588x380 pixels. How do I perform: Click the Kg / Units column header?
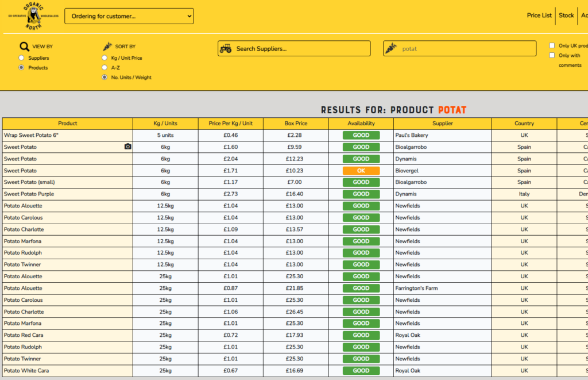pyautogui.click(x=165, y=124)
